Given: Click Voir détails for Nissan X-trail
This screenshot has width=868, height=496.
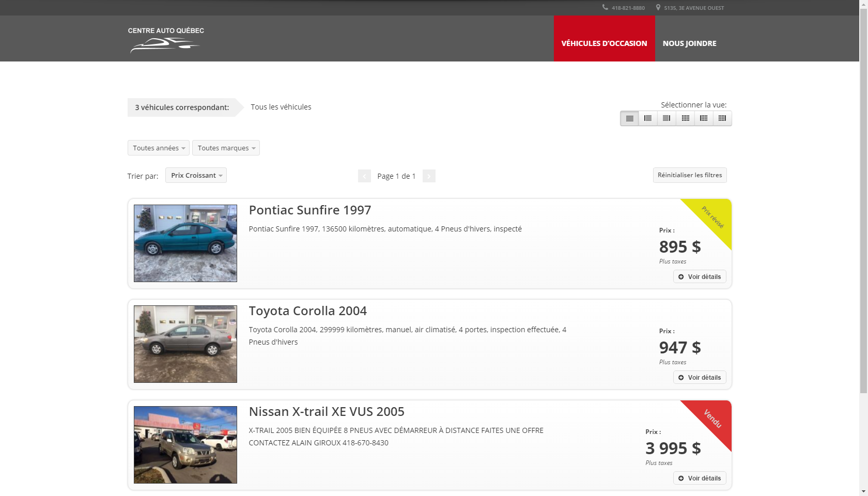Looking at the screenshot, I should click(700, 478).
